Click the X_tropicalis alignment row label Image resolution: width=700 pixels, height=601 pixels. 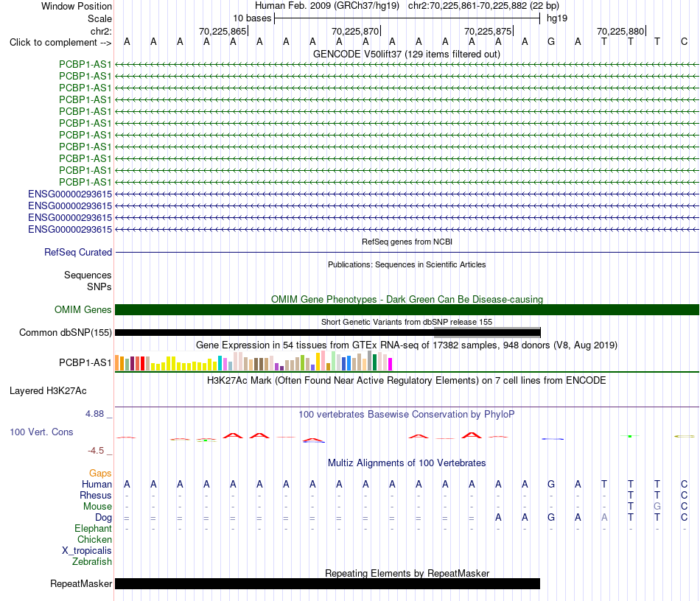(x=87, y=551)
